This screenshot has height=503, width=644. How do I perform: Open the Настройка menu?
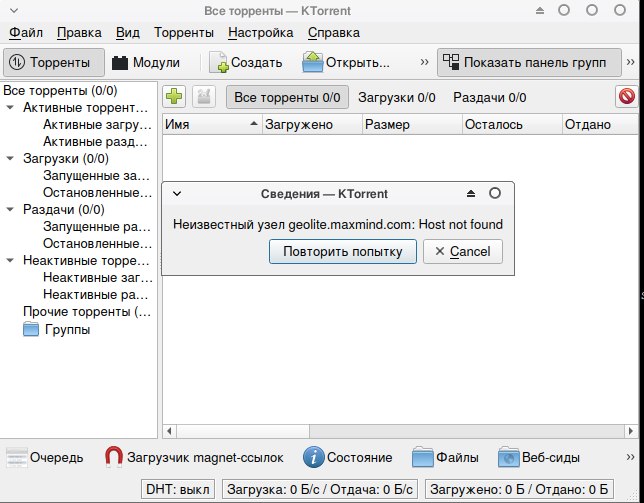point(261,32)
